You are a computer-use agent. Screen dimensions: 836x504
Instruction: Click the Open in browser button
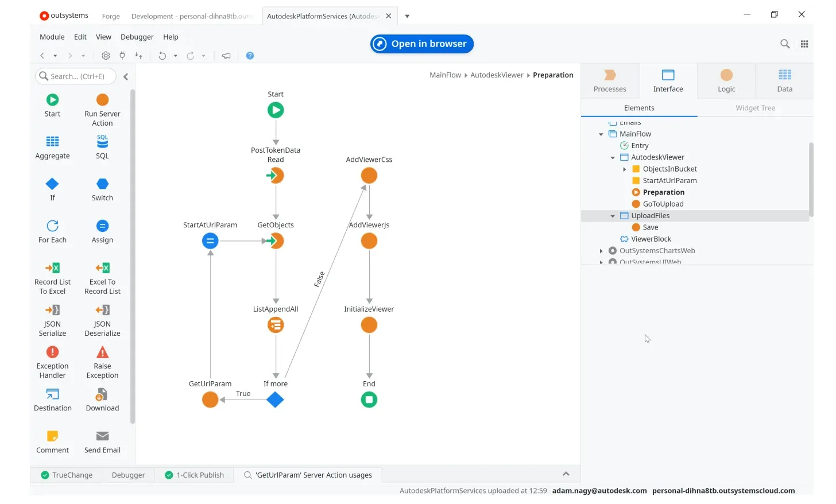(x=422, y=44)
